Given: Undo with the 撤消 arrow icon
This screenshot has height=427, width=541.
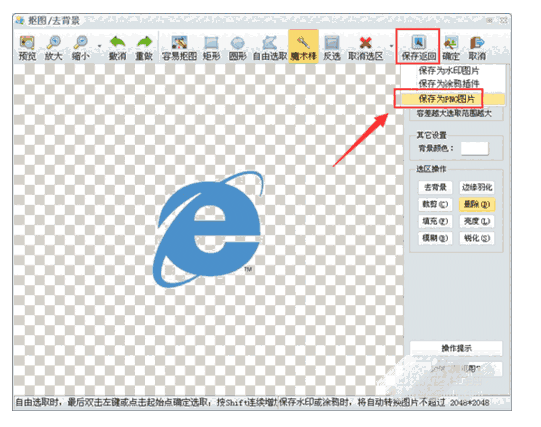Looking at the screenshot, I should click(118, 42).
